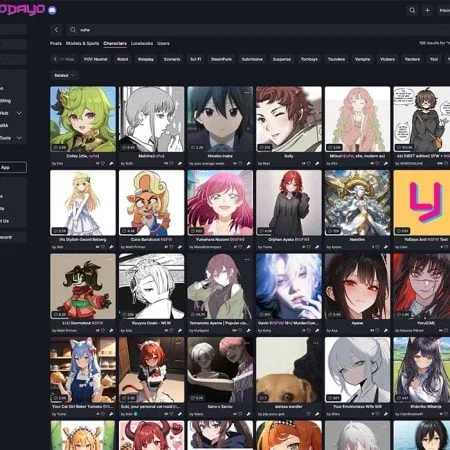Filter by the Sci-Fi tag chip
The height and width of the screenshot is (450, 450).
pyautogui.click(x=195, y=59)
